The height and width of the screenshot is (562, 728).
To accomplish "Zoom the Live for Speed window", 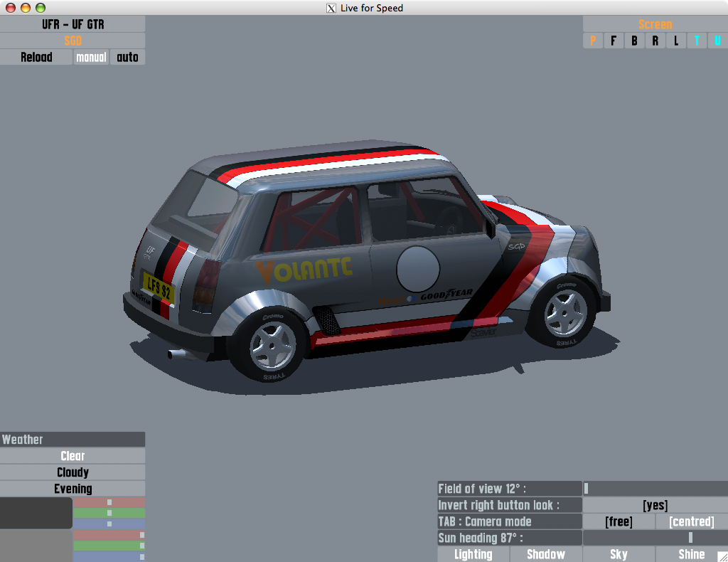I will 41,8.
